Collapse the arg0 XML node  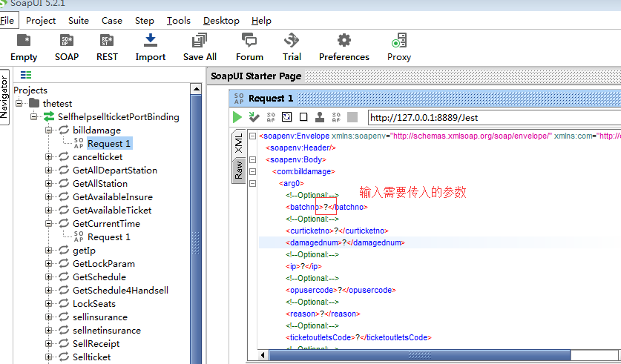[252, 184]
